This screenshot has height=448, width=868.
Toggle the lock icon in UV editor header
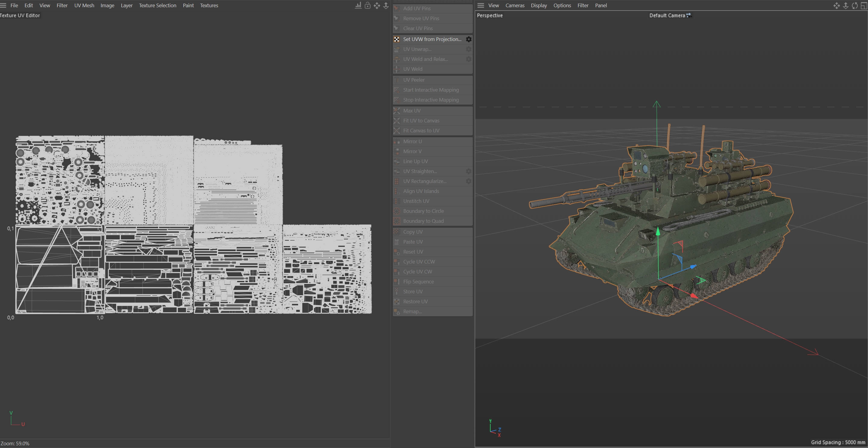click(367, 5)
